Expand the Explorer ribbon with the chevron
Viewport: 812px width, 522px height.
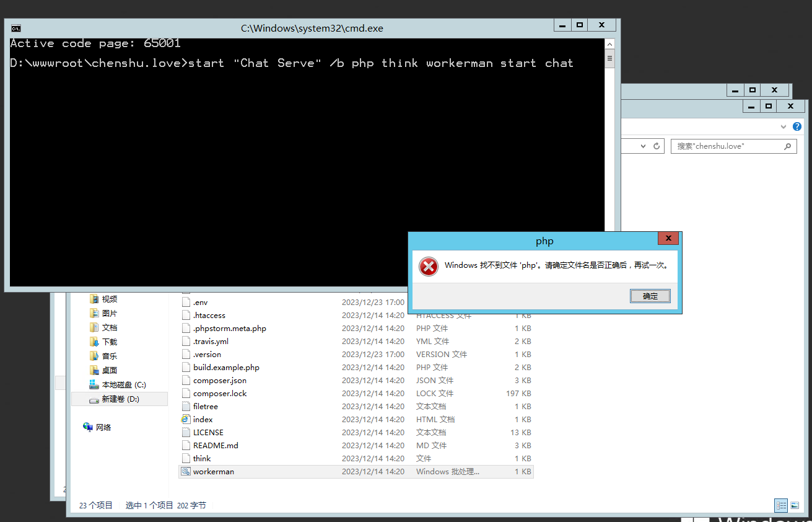click(x=784, y=126)
